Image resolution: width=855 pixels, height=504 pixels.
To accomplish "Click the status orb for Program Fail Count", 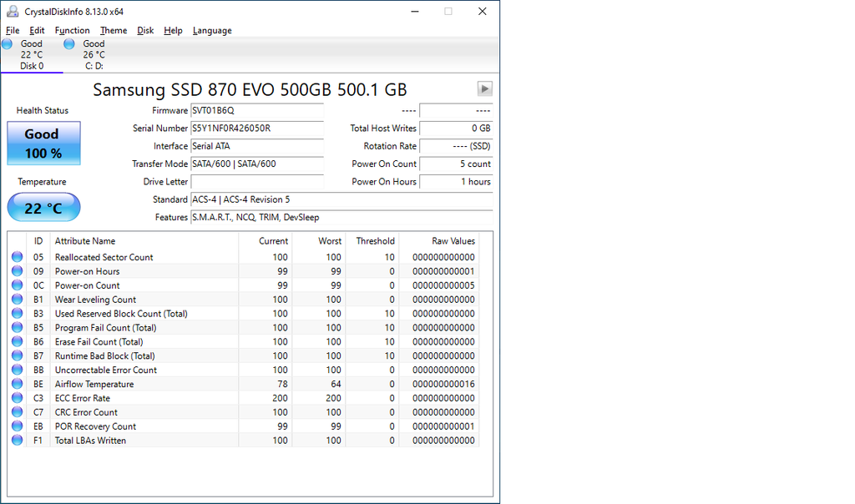I will (18, 327).
